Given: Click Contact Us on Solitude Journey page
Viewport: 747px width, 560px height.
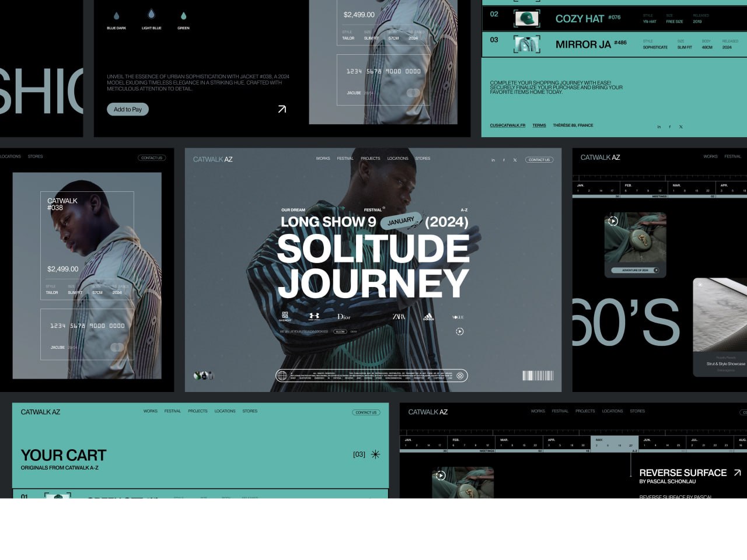Looking at the screenshot, I should pyautogui.click(x=539, y=160).
